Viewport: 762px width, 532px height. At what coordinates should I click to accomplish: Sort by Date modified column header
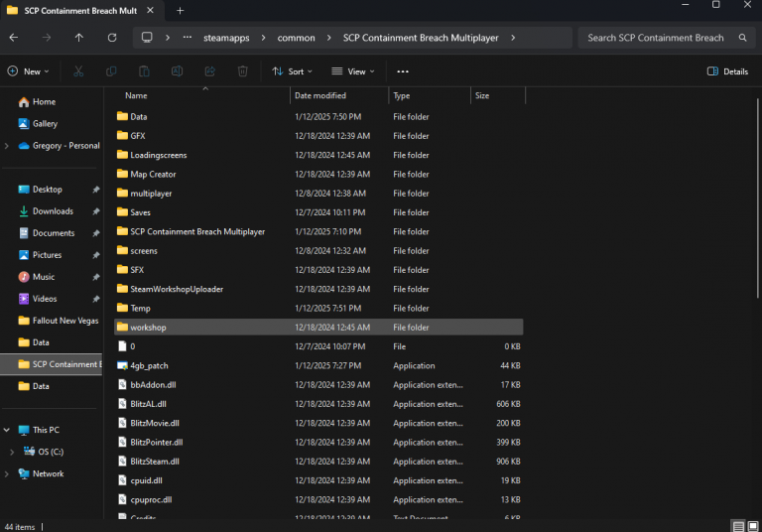pos(320,96)
